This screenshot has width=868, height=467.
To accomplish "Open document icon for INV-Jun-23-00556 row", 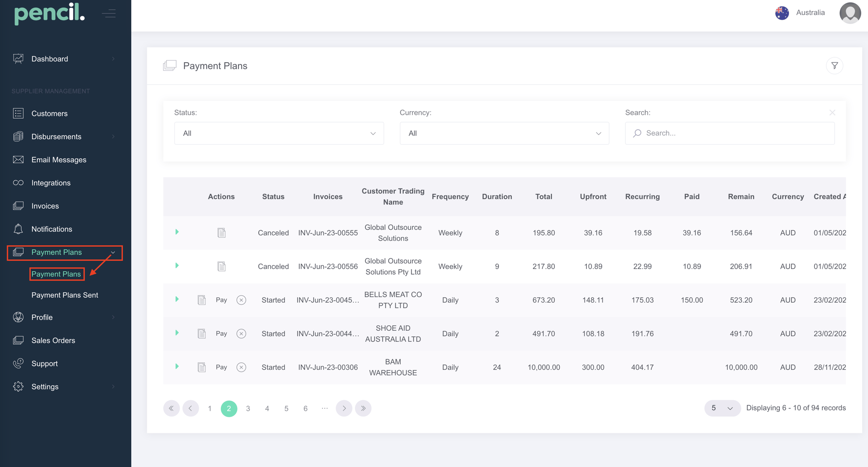I will click(221, 266).
